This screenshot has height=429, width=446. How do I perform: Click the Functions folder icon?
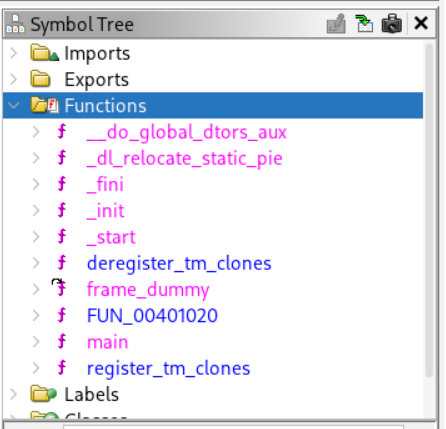click(45, 105)
